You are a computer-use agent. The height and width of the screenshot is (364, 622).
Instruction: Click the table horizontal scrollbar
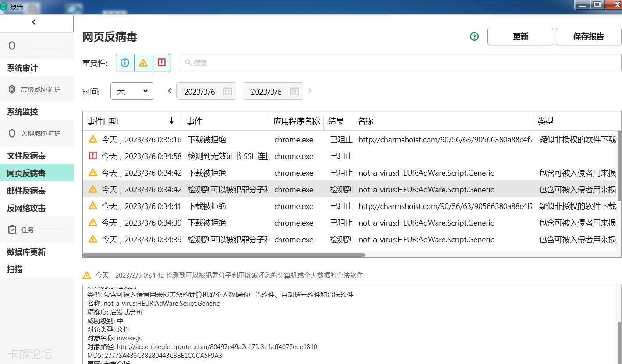pyautogui.click(x=224, y=254)
